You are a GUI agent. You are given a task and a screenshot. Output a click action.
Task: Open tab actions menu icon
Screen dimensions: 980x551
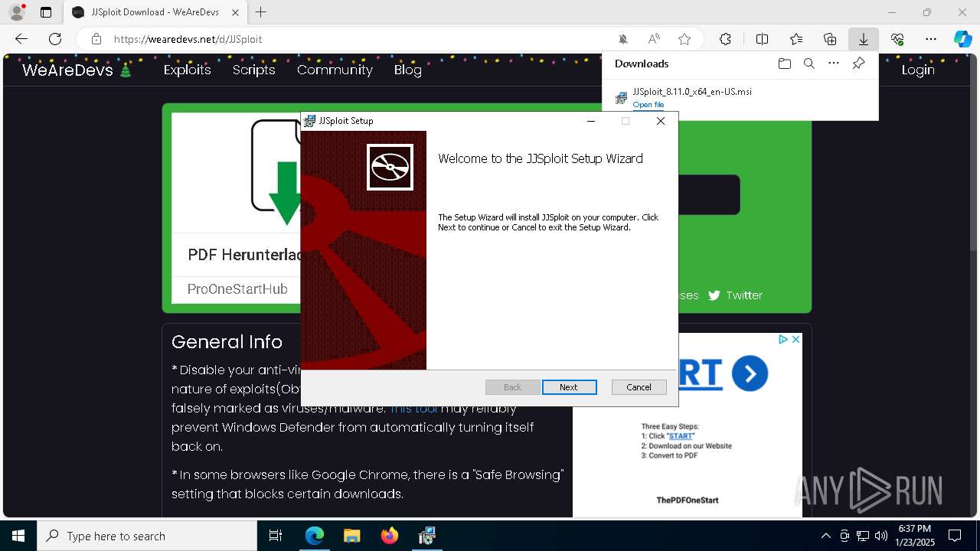tap(46, 12)
